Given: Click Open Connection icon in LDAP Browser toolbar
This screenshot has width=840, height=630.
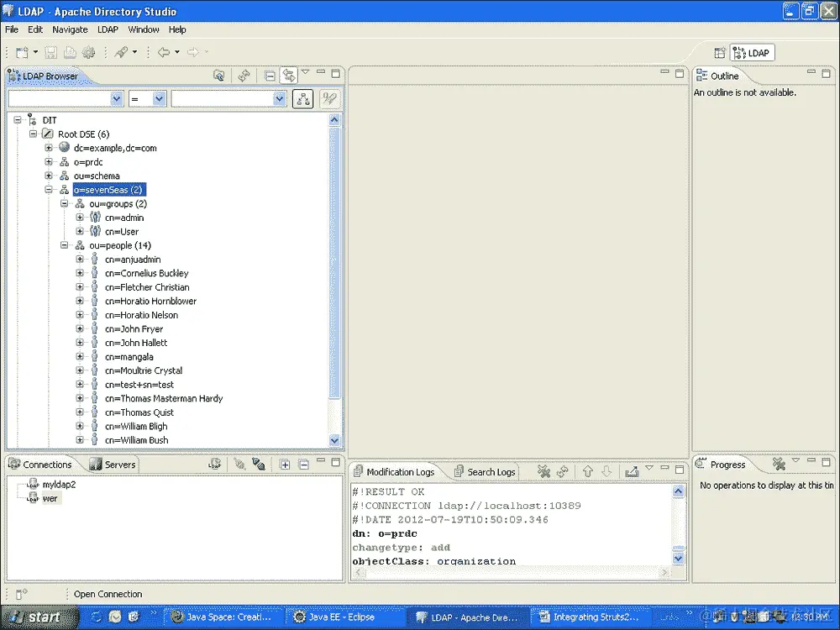Looking at the screenshot, I should coord(218,76).
